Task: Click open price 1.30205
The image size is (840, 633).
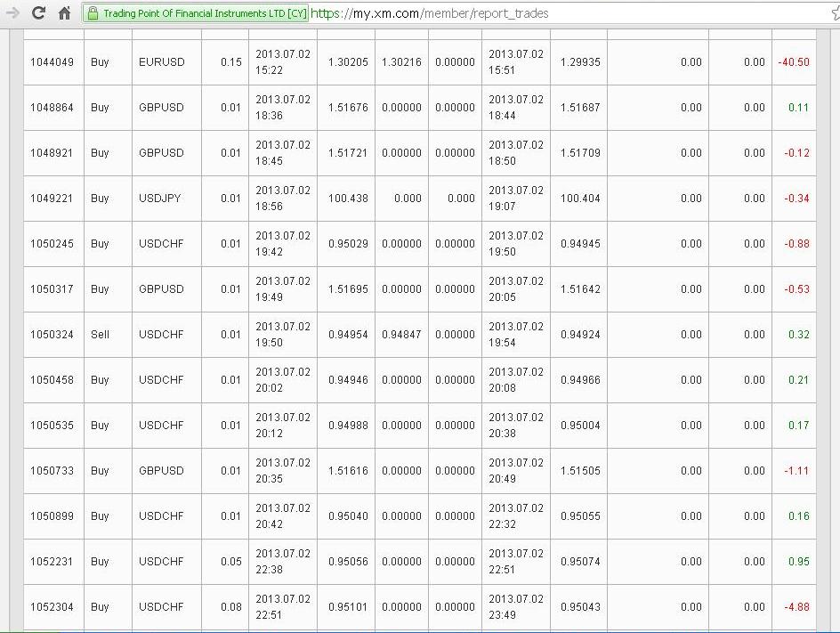Action: 348,61
